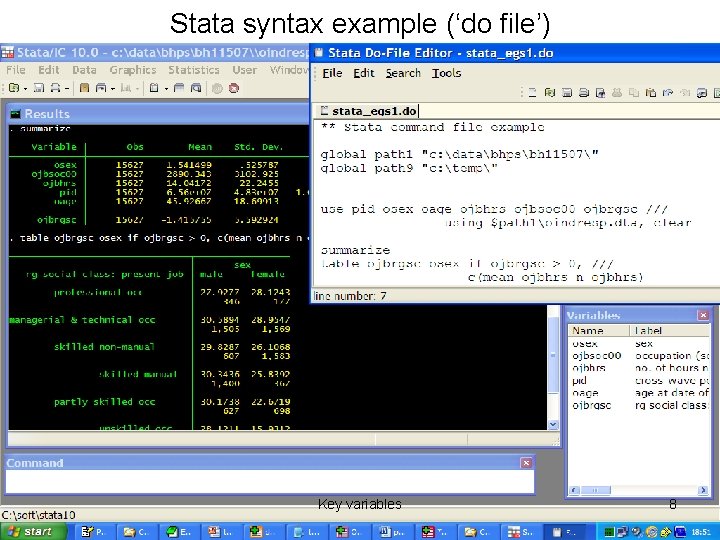Open Tools menu in Do-File Editor

point(446,73)
